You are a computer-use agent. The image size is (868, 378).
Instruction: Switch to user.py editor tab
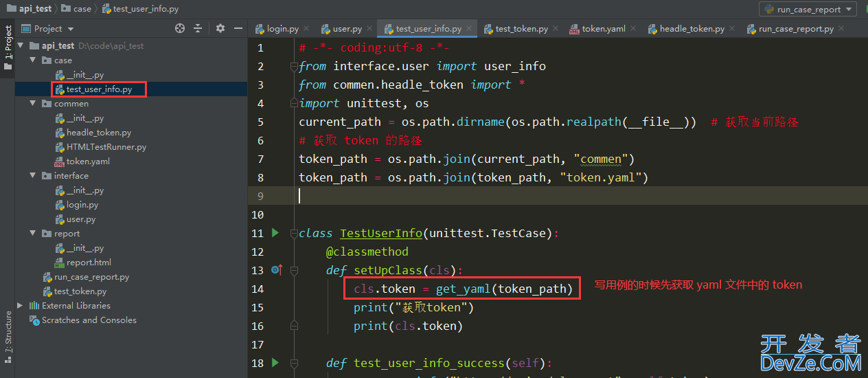[x=347, y=29]
